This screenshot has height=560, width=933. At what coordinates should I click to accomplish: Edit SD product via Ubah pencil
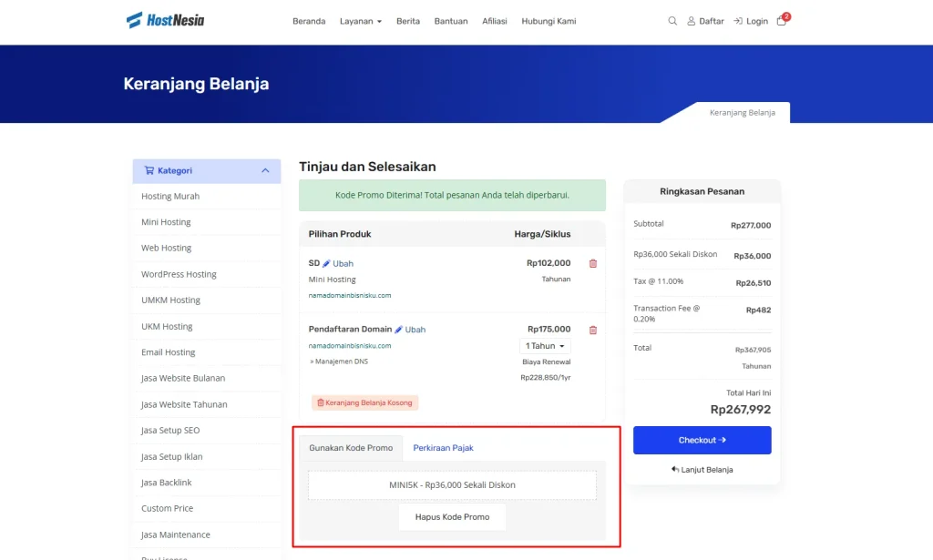point(337,263)
